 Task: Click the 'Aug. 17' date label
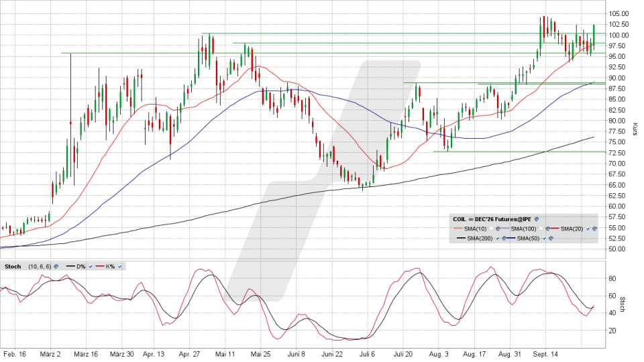coord(474,354)
